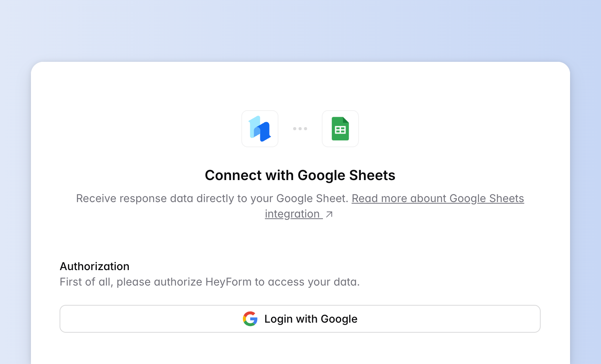Click the Login with Google button label text
The image size is (601, 364).
click(x=311, y=319)
